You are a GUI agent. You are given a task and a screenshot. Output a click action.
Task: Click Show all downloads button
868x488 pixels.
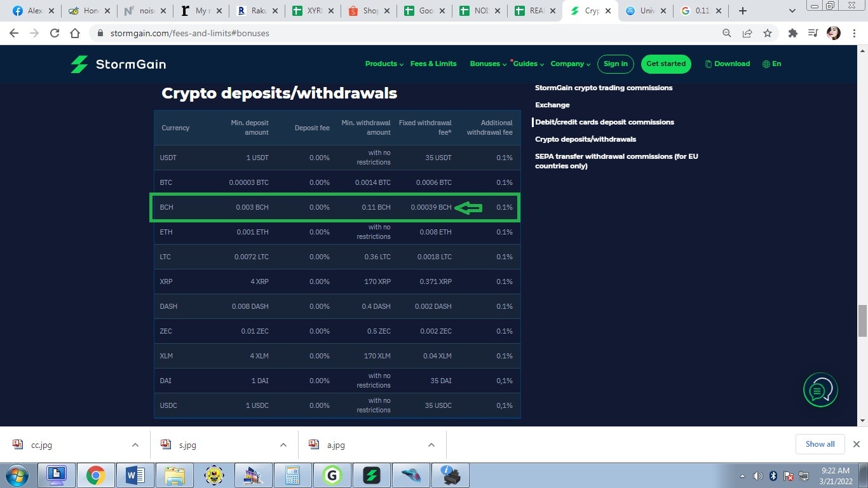820,444
